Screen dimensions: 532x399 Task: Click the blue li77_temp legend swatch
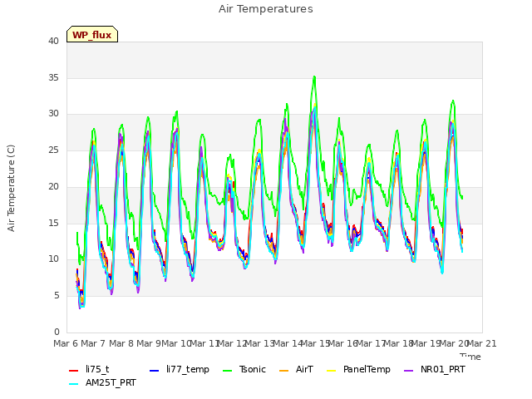coord(154,371)
